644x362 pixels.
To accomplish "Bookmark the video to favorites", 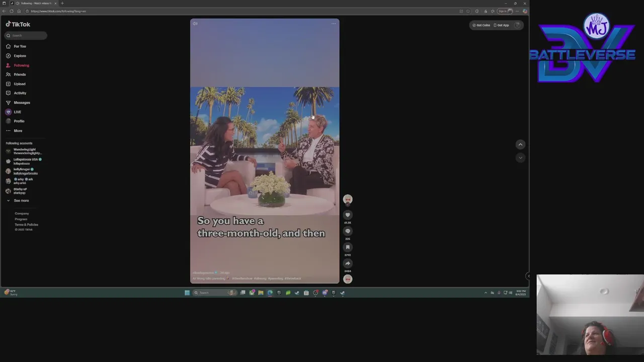I will pyautogui.click(x=348, y=247).
